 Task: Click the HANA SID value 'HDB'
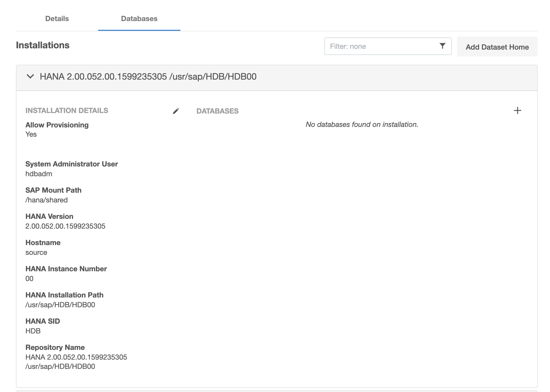tap(33, 331)
